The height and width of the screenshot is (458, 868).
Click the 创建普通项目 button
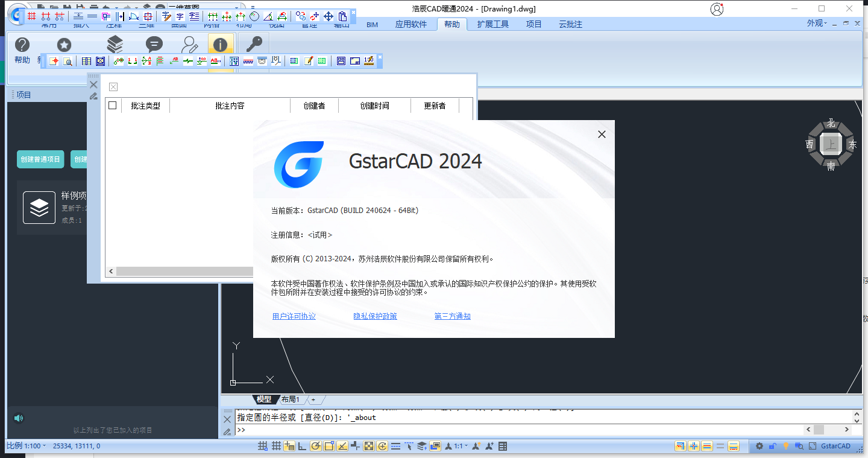point(40,159)
